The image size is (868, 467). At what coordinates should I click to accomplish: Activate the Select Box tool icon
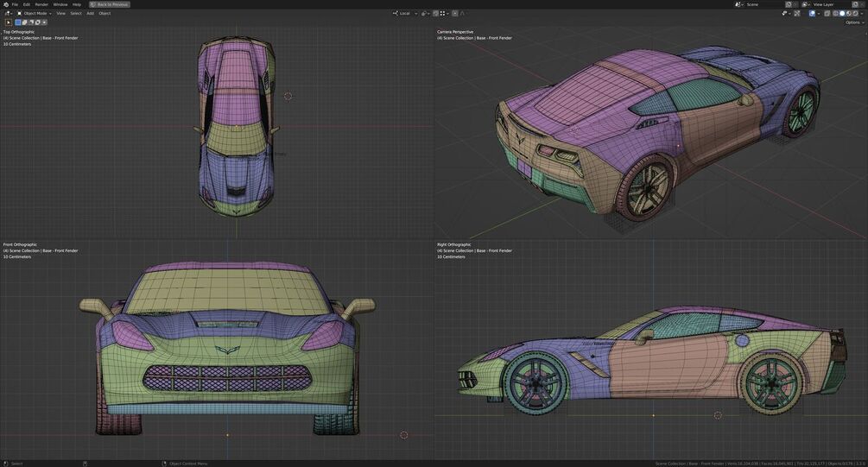9,22
